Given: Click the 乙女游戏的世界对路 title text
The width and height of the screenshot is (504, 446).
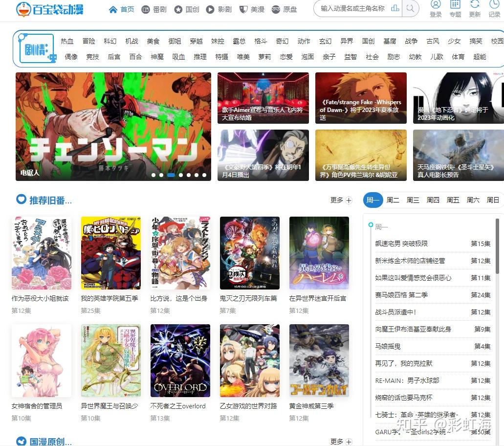Looking at the screenshot, I should pyautogui.click(x=248, y=406).
